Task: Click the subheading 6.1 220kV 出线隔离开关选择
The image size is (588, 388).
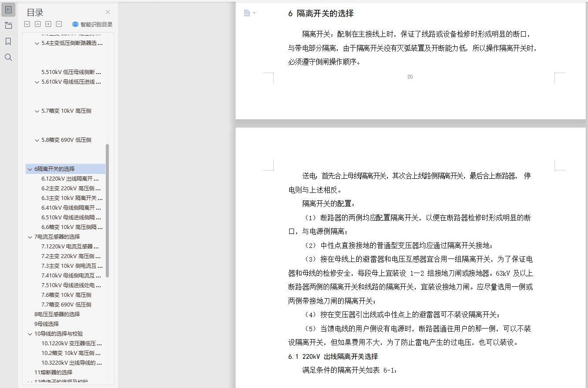Action: point(333,357)
